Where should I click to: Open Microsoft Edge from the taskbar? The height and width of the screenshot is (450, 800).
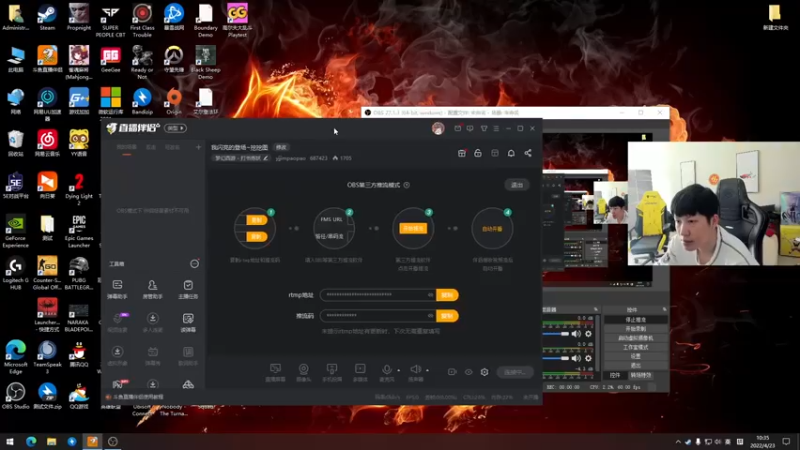pos(31,441)
